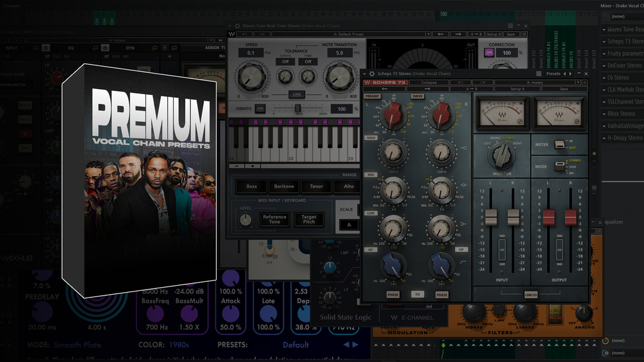Open Scheps 73 plugin settings gear icon
The image size is (644, 362).
point(372,74)
